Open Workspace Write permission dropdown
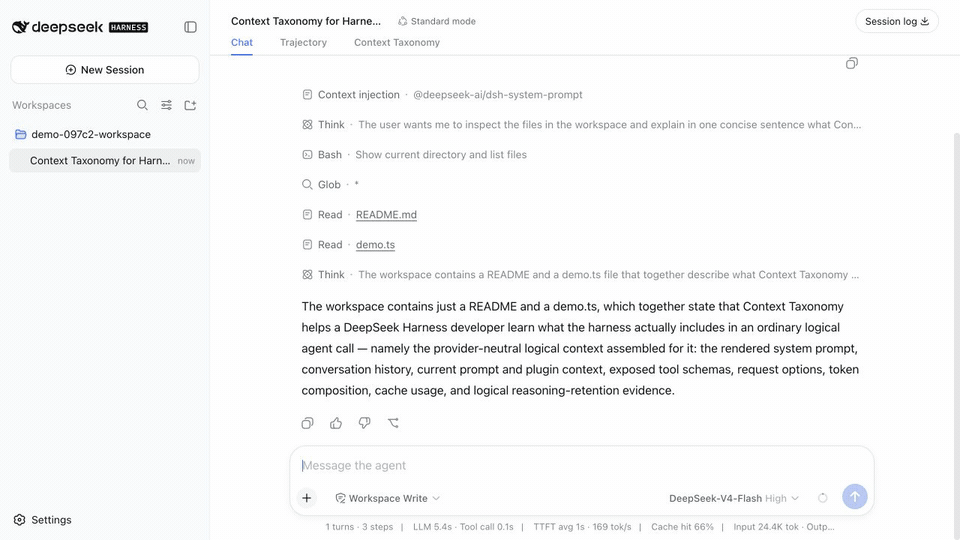 point(388,498)
